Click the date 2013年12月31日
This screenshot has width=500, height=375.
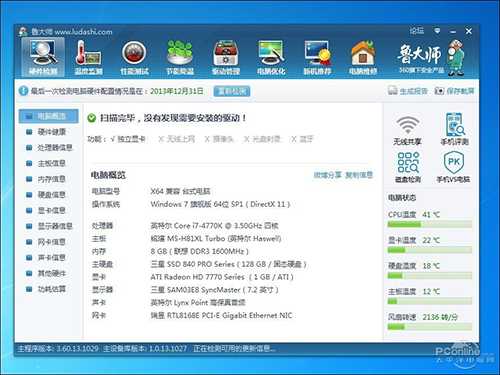(177, 91)
